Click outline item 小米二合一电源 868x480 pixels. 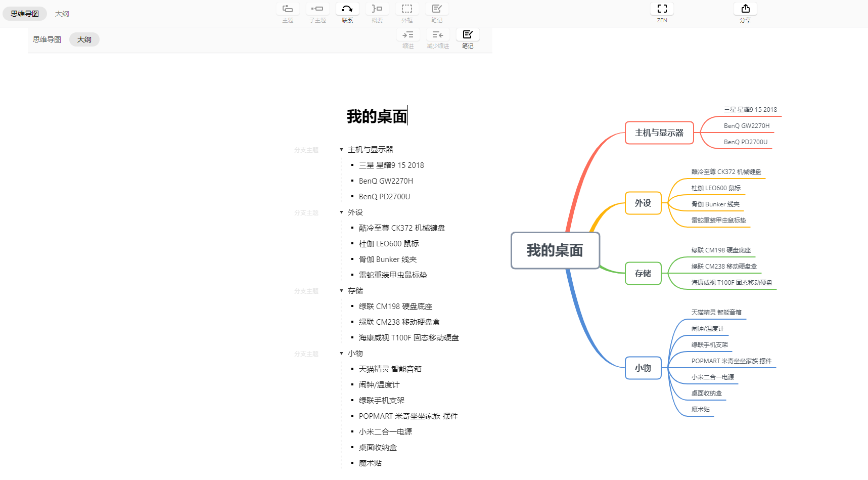[385, 432]
